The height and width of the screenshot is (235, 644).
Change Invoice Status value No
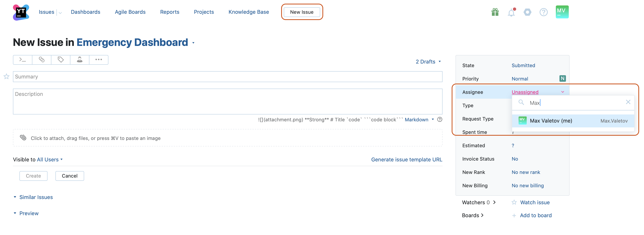pyautogui.click(x=515, y=159)
